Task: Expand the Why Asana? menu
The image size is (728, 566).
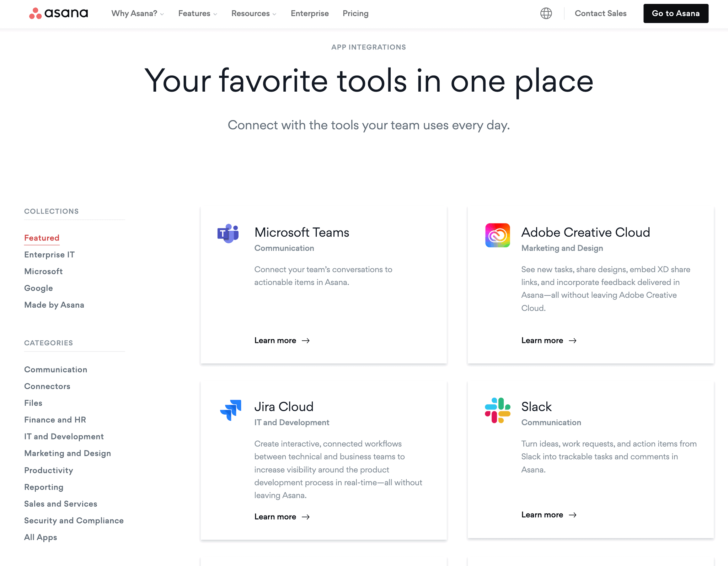Action: pos(138,14)
